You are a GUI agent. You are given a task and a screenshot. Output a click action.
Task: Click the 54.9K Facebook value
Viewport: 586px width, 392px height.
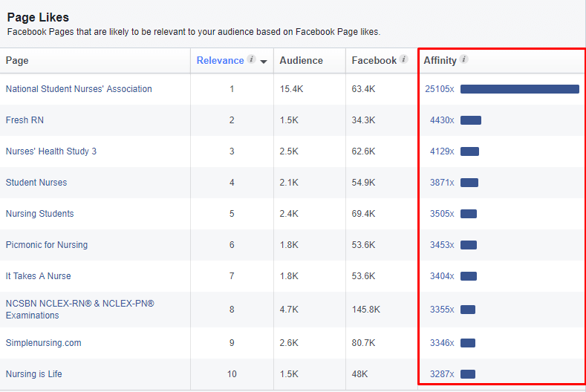[363, 183]
